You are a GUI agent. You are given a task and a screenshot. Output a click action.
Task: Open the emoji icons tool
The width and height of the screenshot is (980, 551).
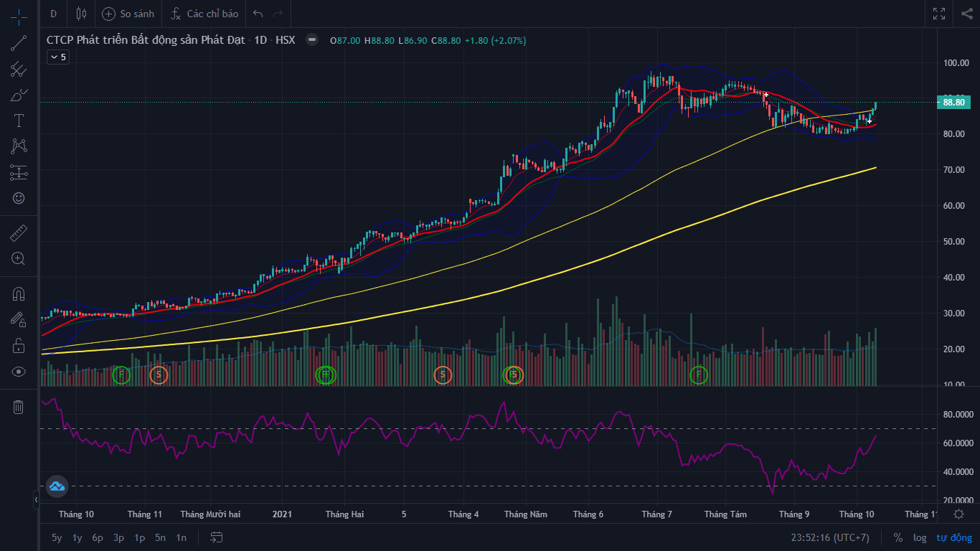click(x=19, y=198)
